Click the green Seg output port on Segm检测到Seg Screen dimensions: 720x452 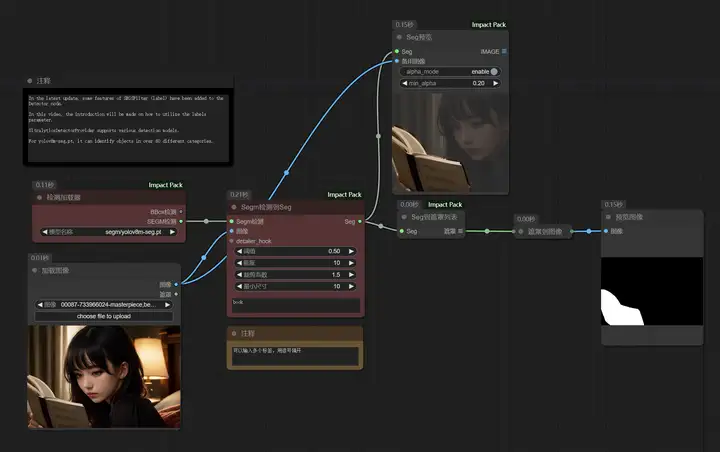[x=360, y=221]
